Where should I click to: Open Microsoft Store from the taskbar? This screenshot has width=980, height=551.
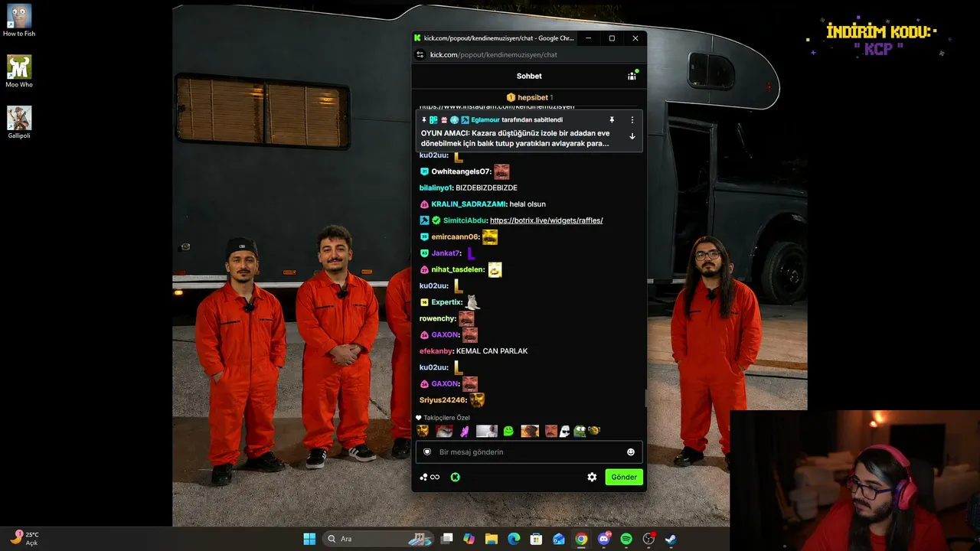pos(537,539)
